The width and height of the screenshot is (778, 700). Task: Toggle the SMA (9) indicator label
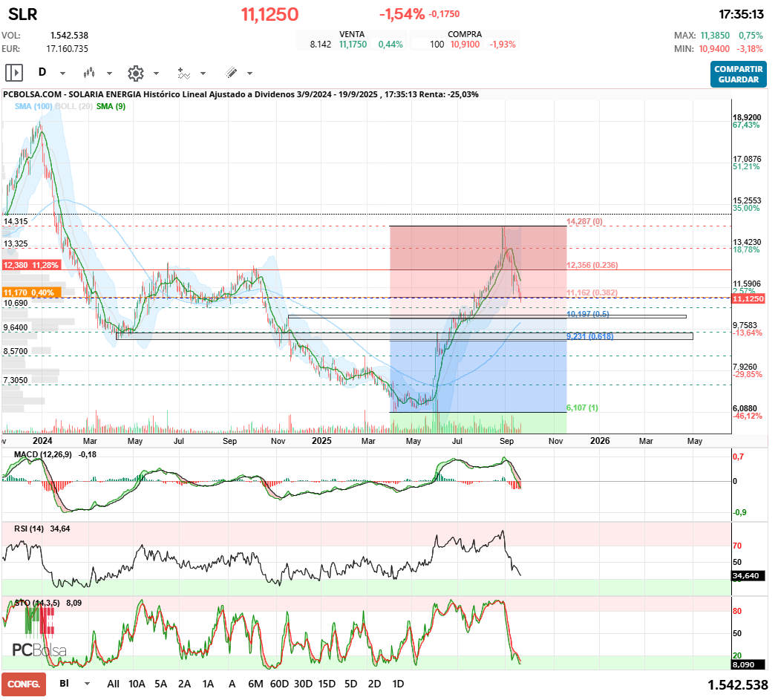tap(111, 106)
